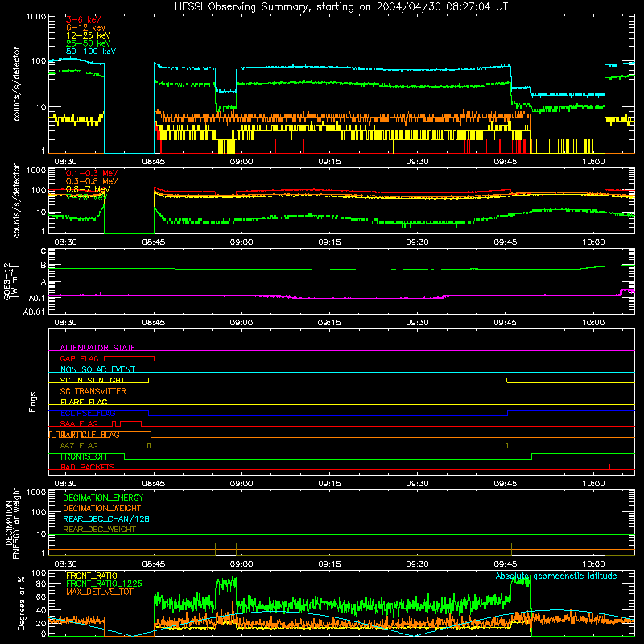
Task: Select the SAA_FLAG label
Action: tap(79, 423)
